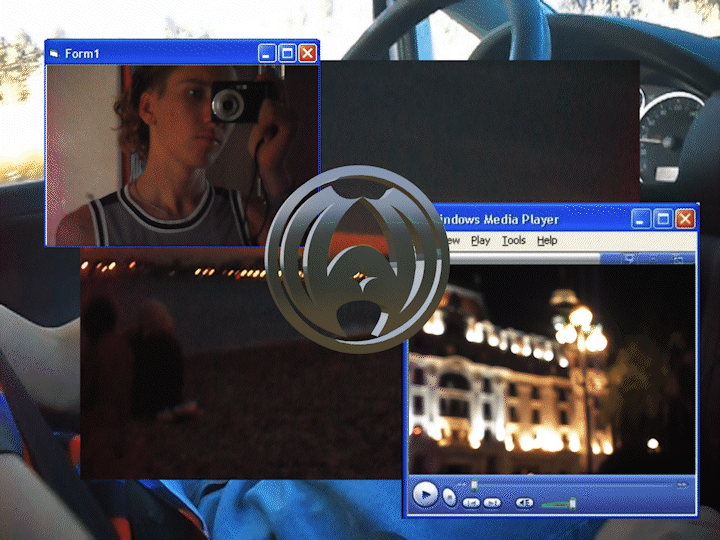Click the Form1 title text
Viewport: 720px width, 540px height.
[x=82, y=54]
